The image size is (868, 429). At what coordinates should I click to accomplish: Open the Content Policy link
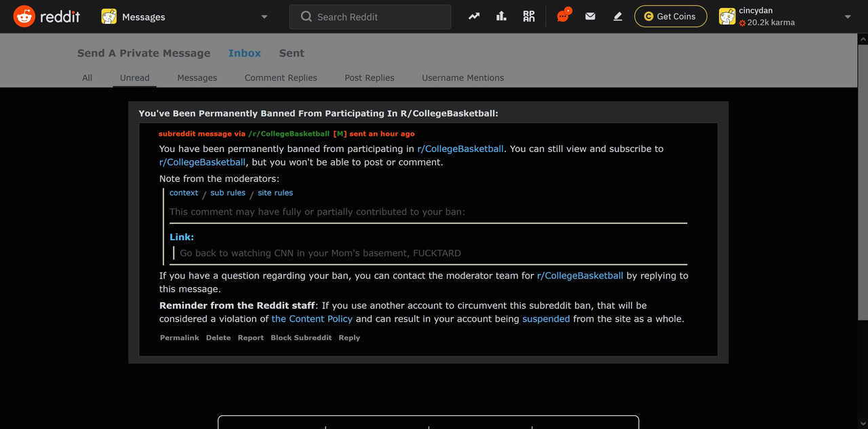click(x=312, y=318)
